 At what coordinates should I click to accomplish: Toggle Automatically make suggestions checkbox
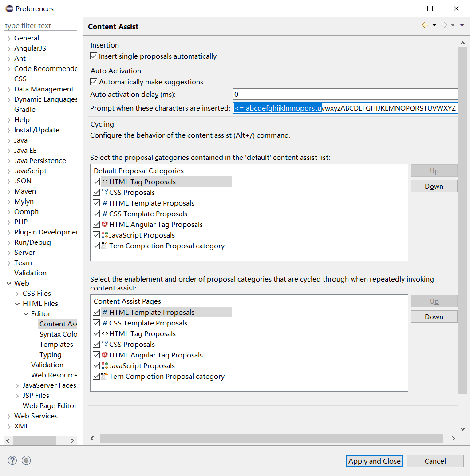pos(94,82)
